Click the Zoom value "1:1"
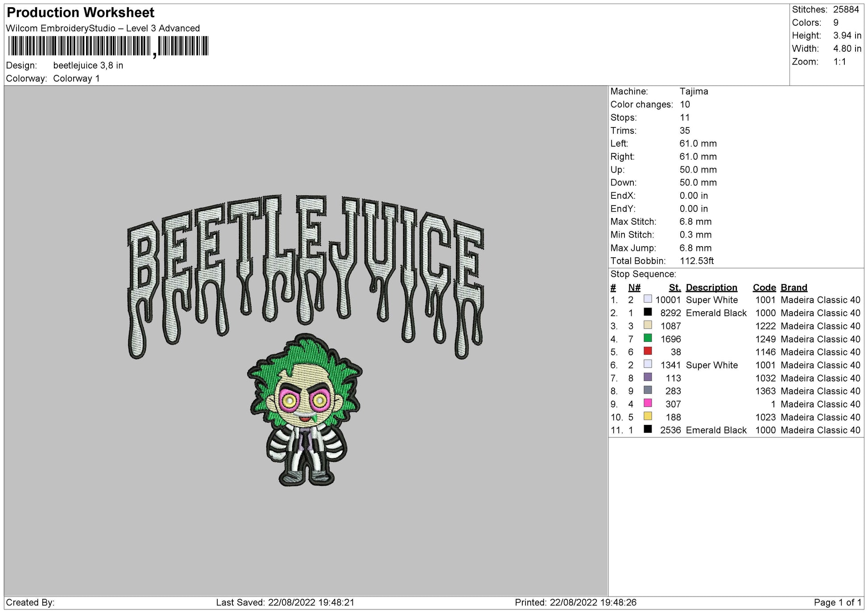 coord(840,62)
